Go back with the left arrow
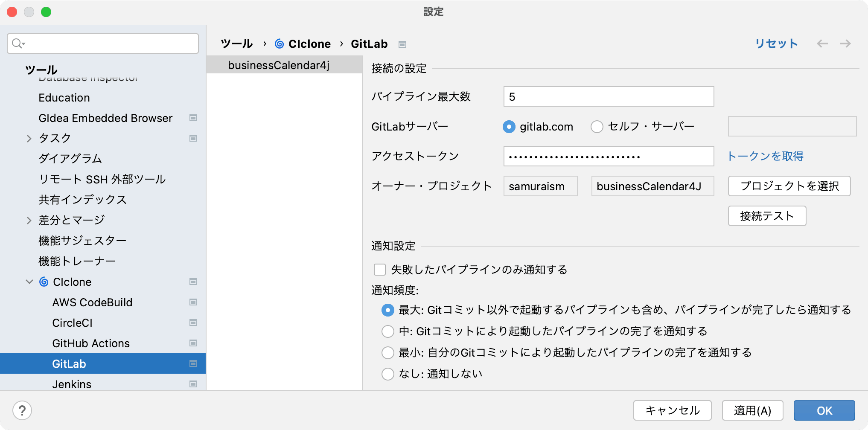The height and width of the screenshot is (430, 868). [x=822, y=44]
